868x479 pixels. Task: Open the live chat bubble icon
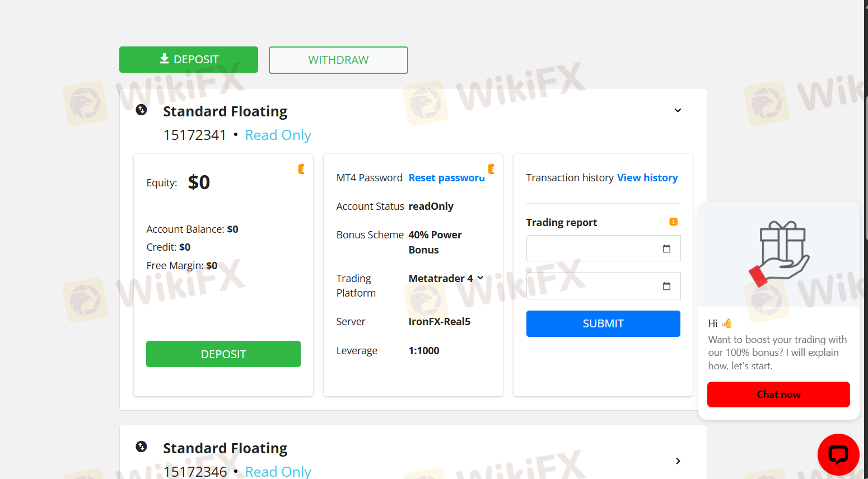(x=838, y=454)
